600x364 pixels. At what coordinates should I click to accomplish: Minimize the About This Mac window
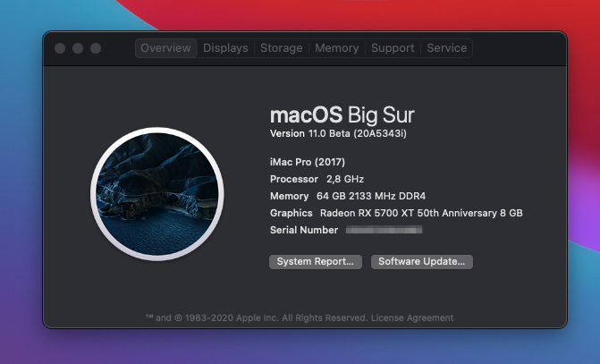(78, 48)
